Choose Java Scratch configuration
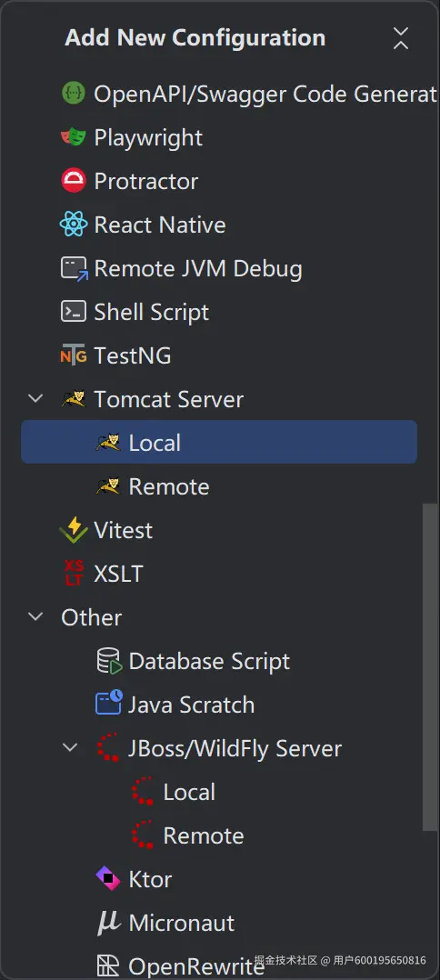Image resolution: width=440 pixels, height=980 pixels. (191, 705)
